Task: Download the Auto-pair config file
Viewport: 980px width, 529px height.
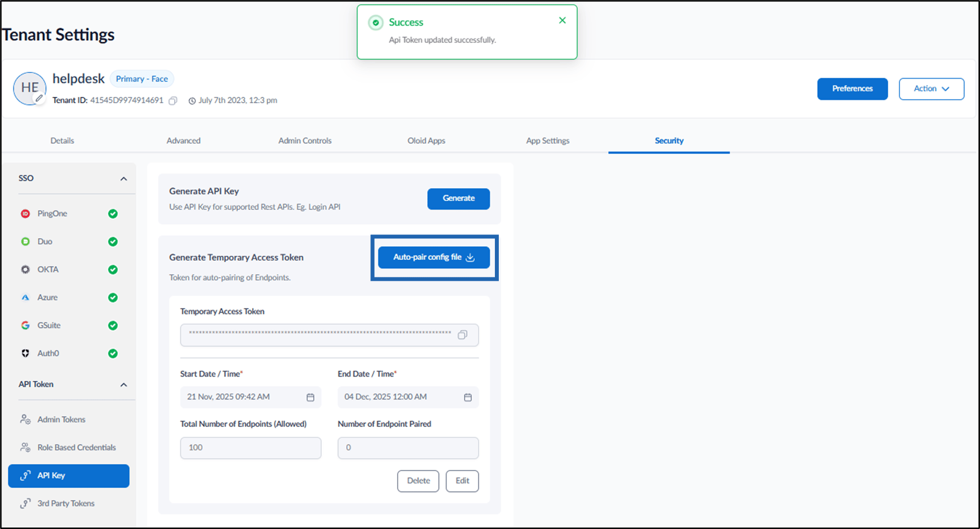Action: pos(434,257)
